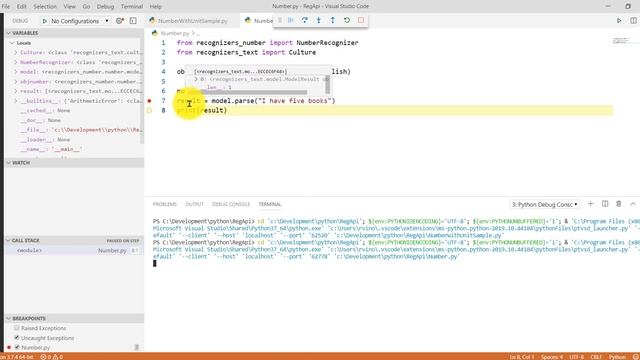Click Step Over in the debug toolbar
The image size is (640, 360).
tap(304, 20)
